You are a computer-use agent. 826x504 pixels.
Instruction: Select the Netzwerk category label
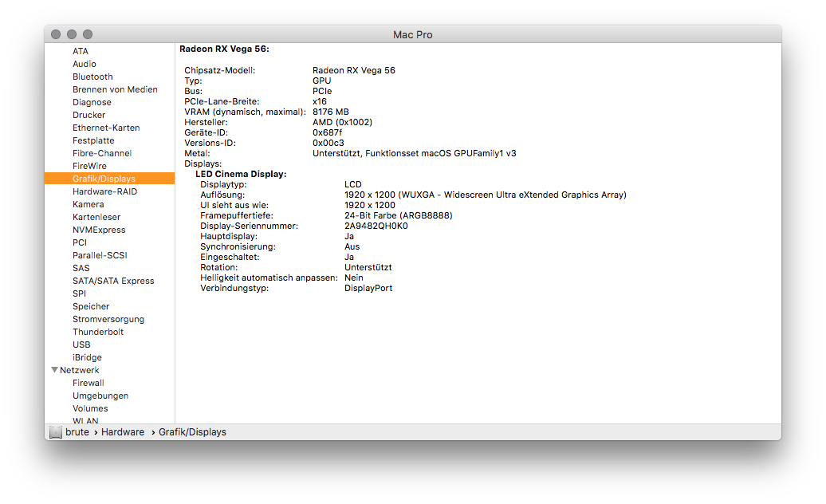(80, 370)
